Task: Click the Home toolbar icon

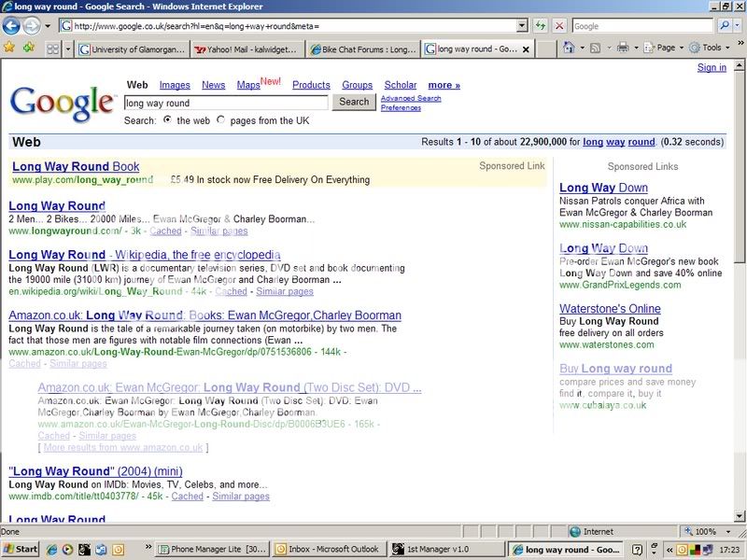Action: pyautogui.click(x=568, y=48)
